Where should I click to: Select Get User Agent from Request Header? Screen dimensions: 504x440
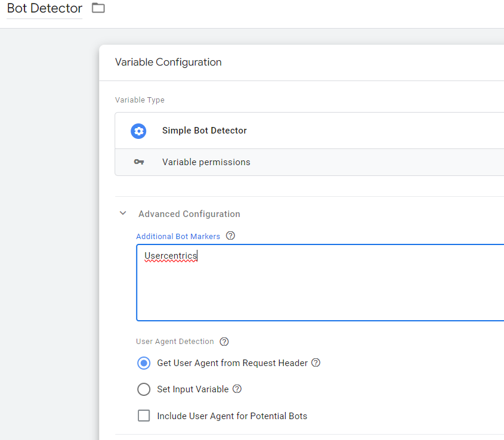click(x=144, y=362)
